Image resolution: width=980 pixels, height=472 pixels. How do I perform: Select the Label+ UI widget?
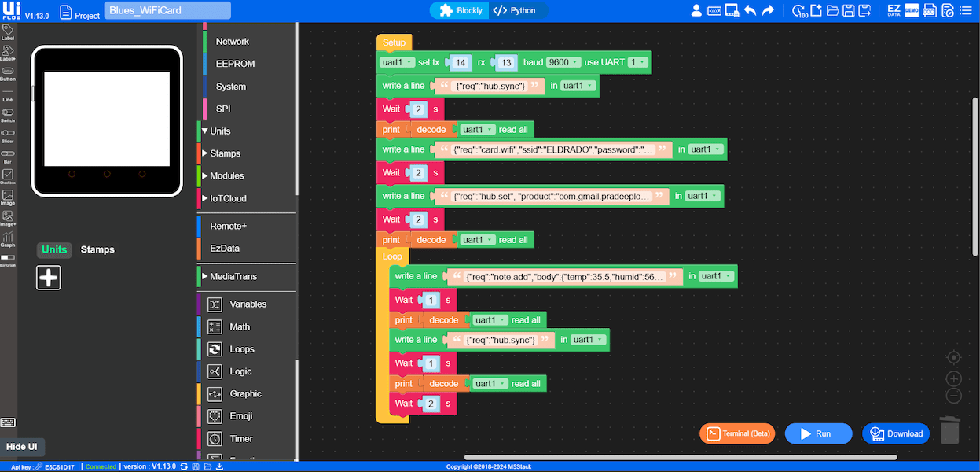coord(8,53)
